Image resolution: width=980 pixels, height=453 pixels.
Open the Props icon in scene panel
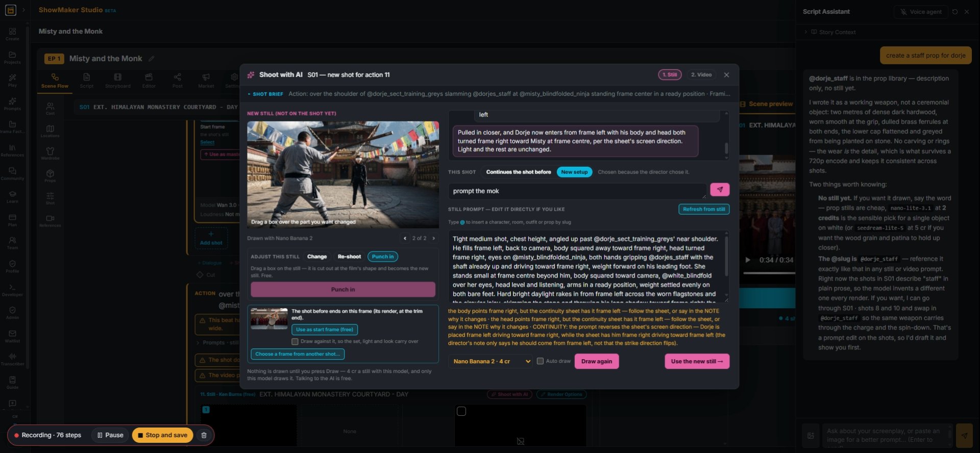tap(50, 175)
